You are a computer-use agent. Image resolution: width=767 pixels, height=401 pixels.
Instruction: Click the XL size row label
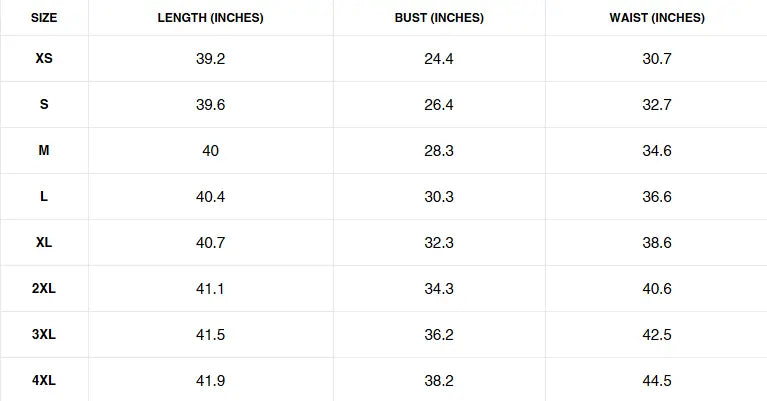(44, 243)
